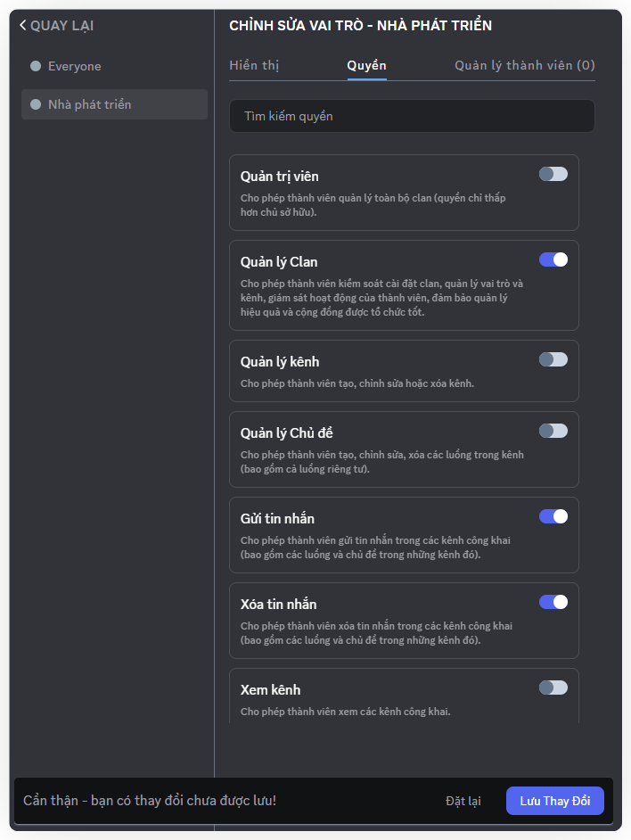Viewport: 631px width, 840px height.
Task: Click the Everyone role color dot
Action: [36, 66]
